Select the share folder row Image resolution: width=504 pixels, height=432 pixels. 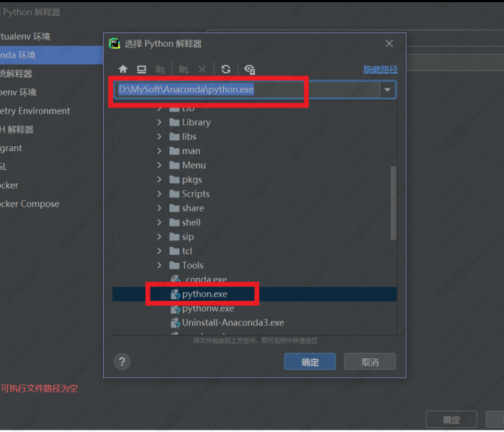(x=255, y=208)
